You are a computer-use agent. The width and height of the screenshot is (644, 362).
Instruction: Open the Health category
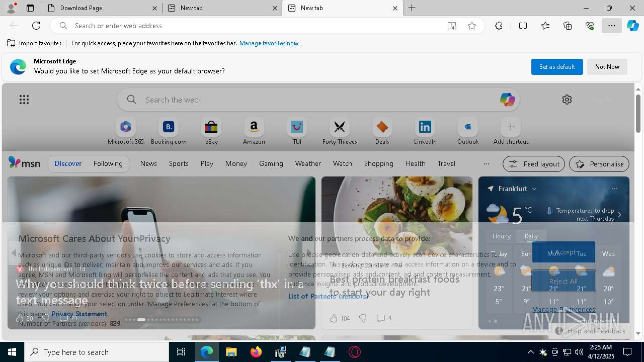[416, 163]
